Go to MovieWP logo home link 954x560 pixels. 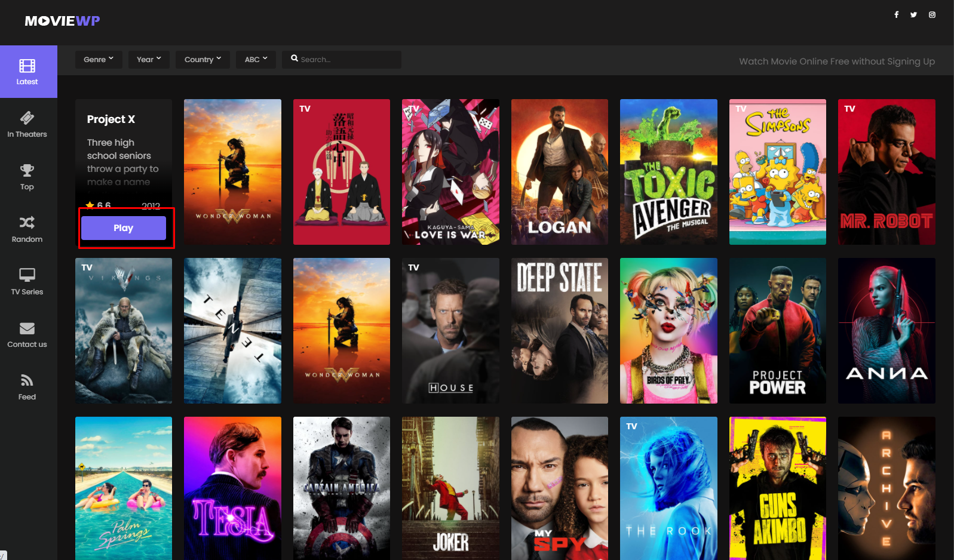pos(62,21)
